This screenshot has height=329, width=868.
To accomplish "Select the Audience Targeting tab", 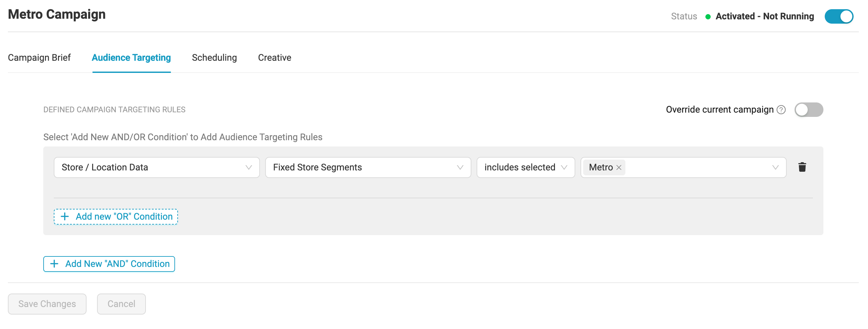I will pos(131,58).
